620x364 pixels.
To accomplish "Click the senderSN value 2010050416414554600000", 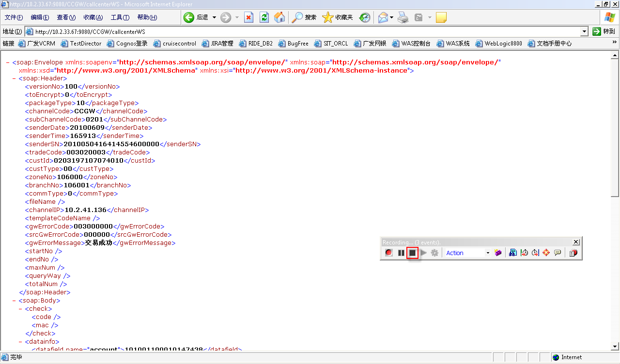I will (111, 144).
